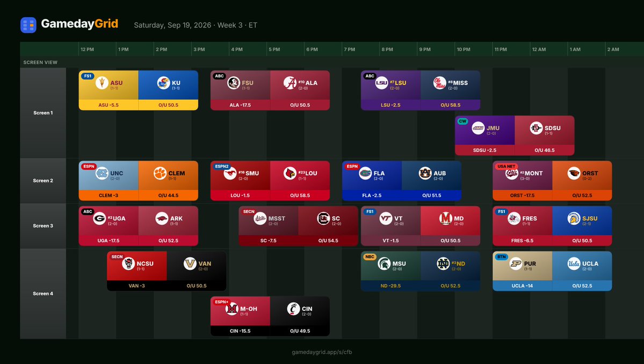Click the NBC network badge

pyautogui.click(x=370, y=257)
